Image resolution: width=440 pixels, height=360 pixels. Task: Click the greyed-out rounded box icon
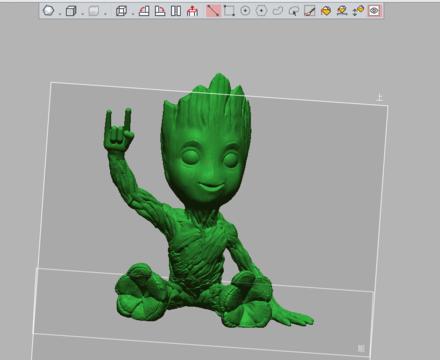(x=94, y=11)
